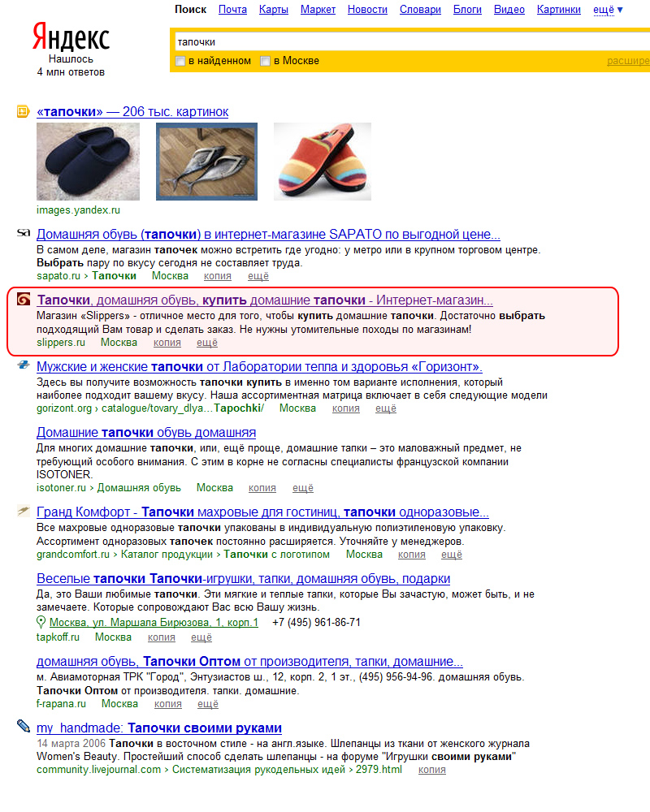Open the Почта tab
Image resolution: width=650 pixels, height=812 pixels.
pos(232,9)
